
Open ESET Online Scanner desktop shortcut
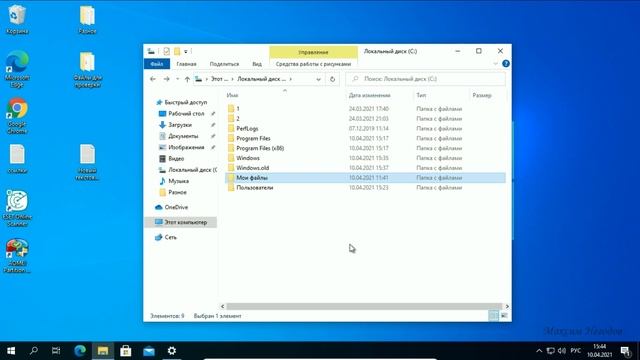[x=17, y=208]
